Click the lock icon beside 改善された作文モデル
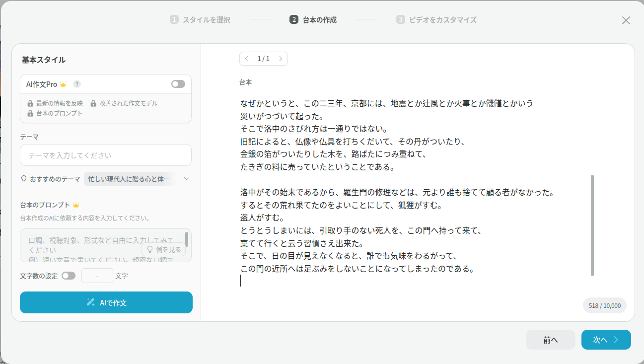Screen dimensions: 644x364 93,104
